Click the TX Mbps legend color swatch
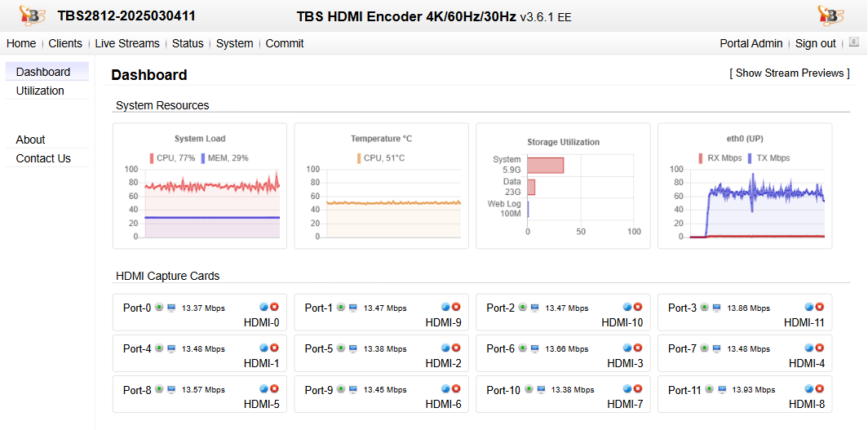868x430 pixels. (751, 158)
